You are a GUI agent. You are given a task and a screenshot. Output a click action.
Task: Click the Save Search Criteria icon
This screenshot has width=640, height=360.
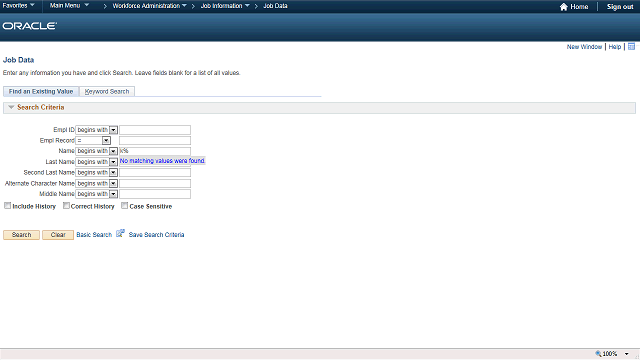tap(120, 233)
